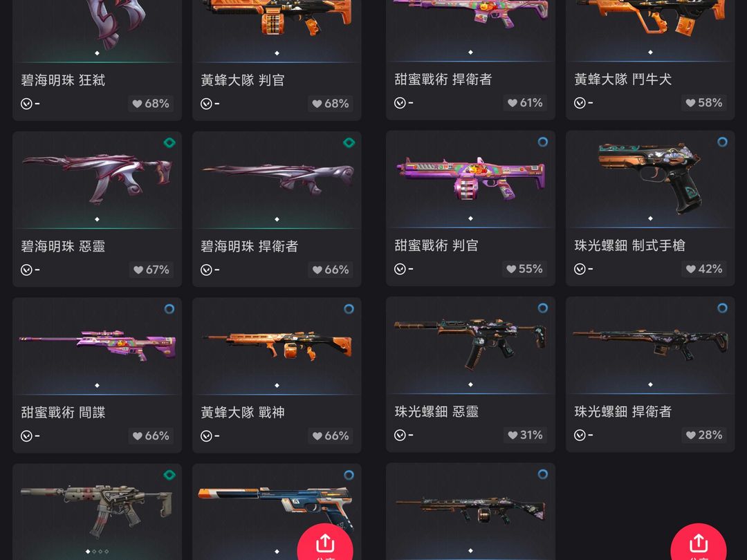Image resolution: width=747 pixels, height=560 pixels.
Task: Click the blue tier icon on 珠光螺鈿 制式手槍
Action: [x=723, y=142]
